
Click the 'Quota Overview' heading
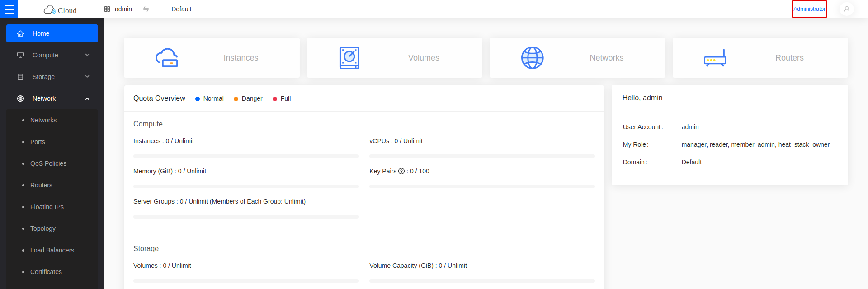(x=159, y=98)
